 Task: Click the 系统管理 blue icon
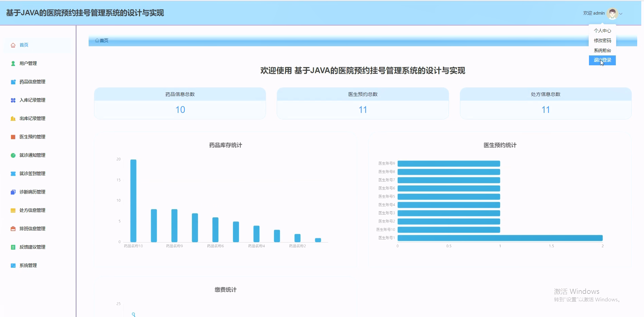13,266
